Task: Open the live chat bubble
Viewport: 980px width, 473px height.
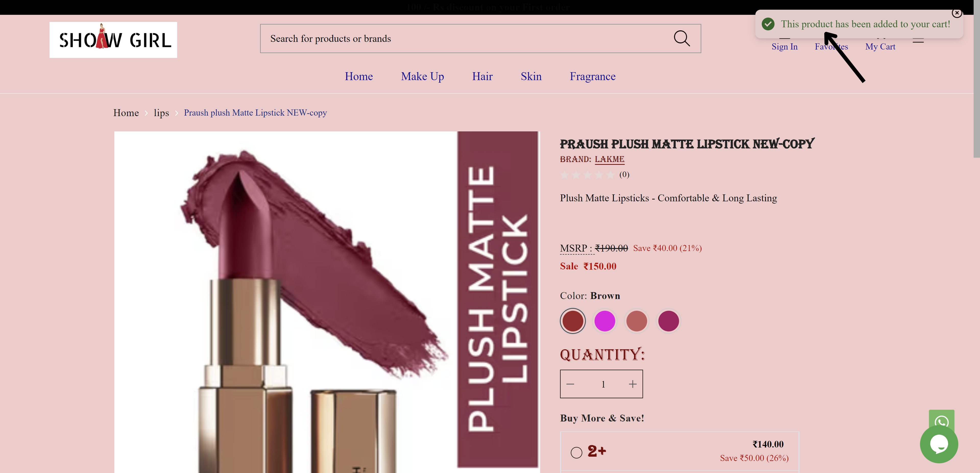Action: [x=939, y=444]
